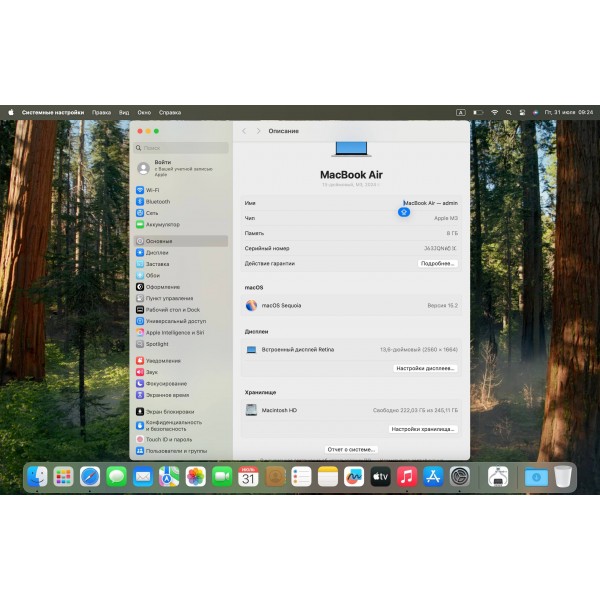Open the Вид menu
The height and width of the screenshot is (600, 600).
tap(124, 112)
